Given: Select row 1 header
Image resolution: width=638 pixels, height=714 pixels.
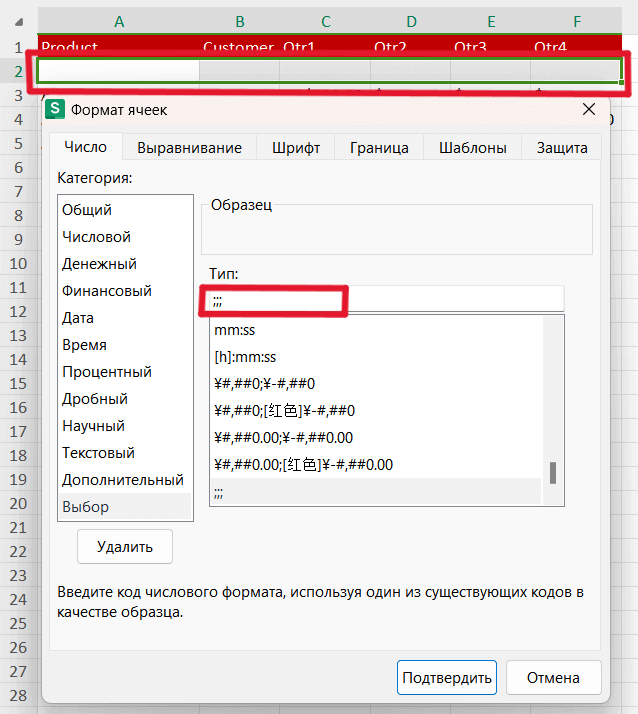Looking at the screenshot, I should (18, 46).
